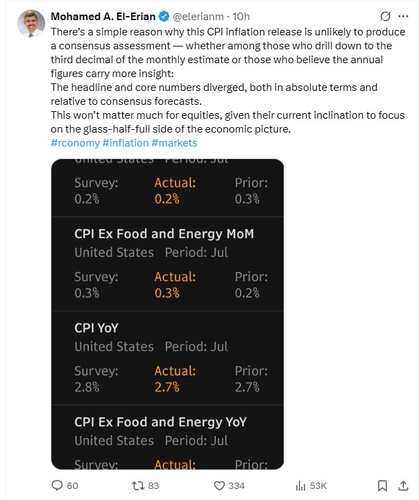Open the #markets hashtag
Screen dimensions: 419x500
click(174, 143)
